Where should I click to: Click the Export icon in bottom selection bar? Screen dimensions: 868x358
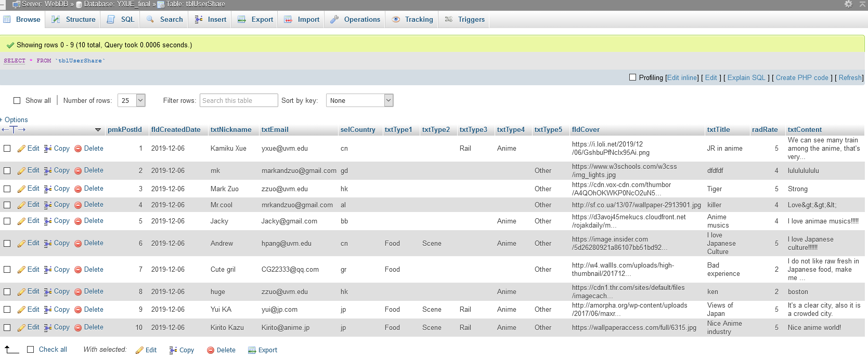252,350
